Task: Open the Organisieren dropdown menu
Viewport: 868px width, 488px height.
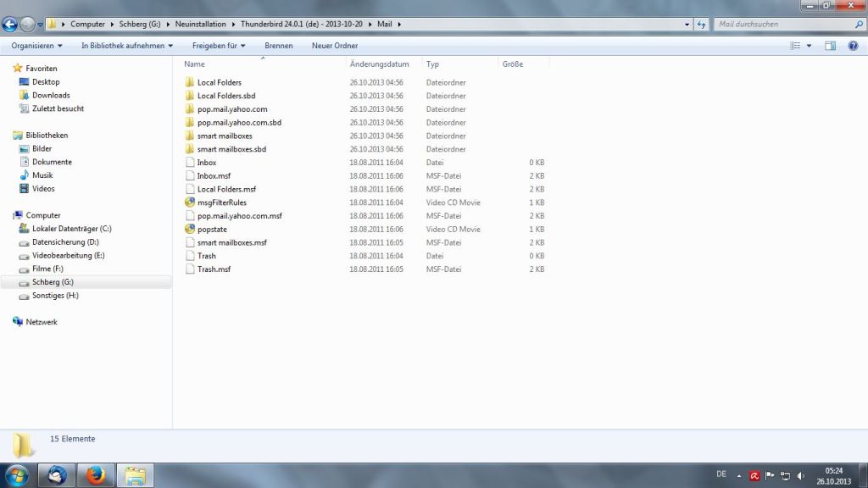Action: coord(36,46)
